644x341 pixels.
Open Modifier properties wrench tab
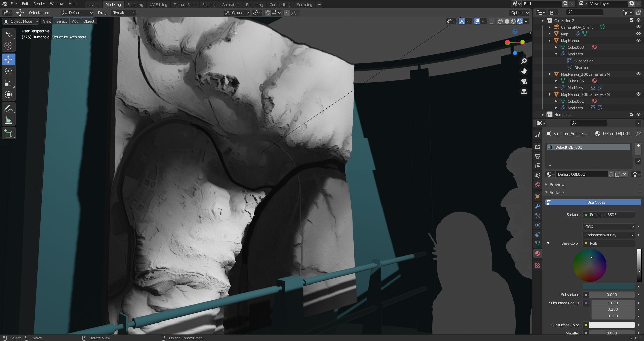(538, 206)
